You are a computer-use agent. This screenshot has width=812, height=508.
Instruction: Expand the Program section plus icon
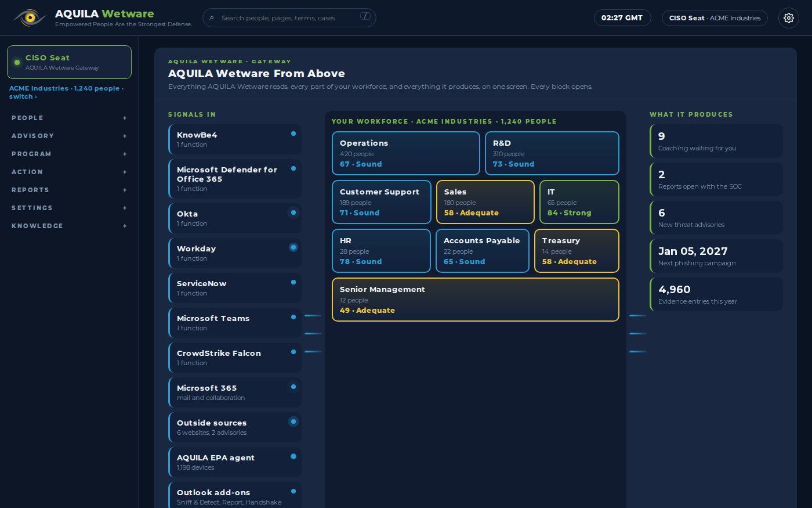tap(125, 154)
